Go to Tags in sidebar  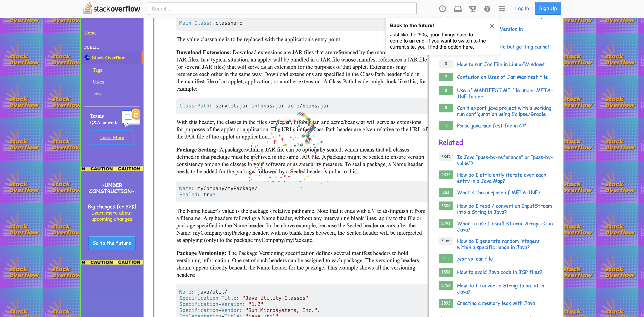tap(97, 70)
